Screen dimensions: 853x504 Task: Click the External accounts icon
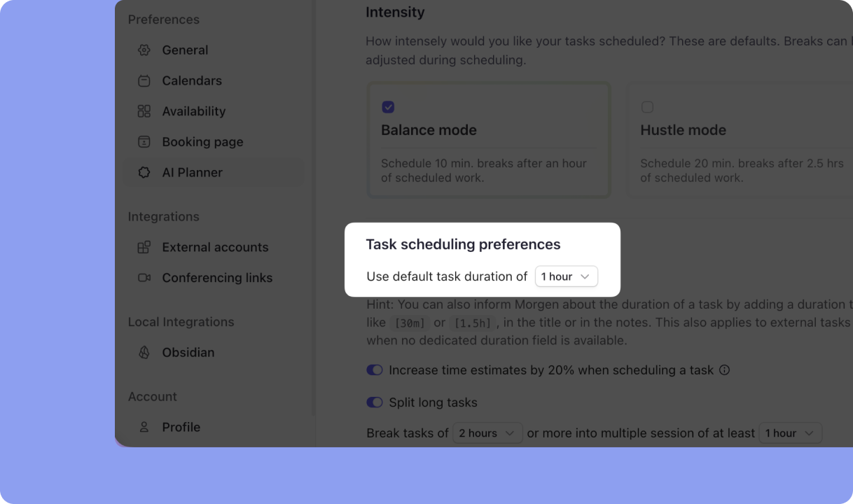[144, 247]
